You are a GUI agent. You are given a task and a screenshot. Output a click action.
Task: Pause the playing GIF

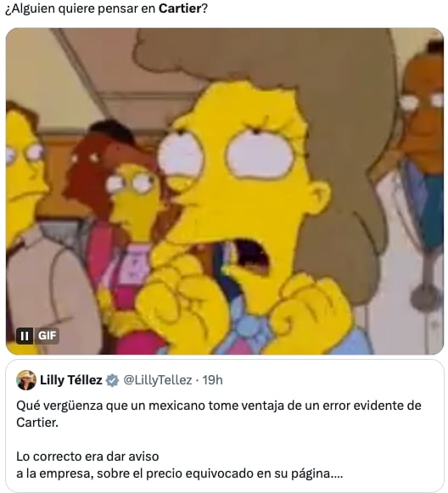[x=25, y=336]
